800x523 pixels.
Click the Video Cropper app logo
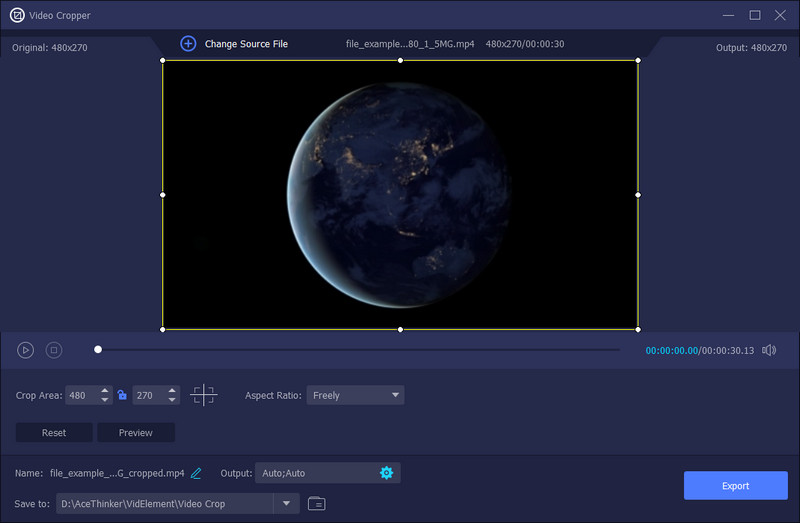click(17, 15)
